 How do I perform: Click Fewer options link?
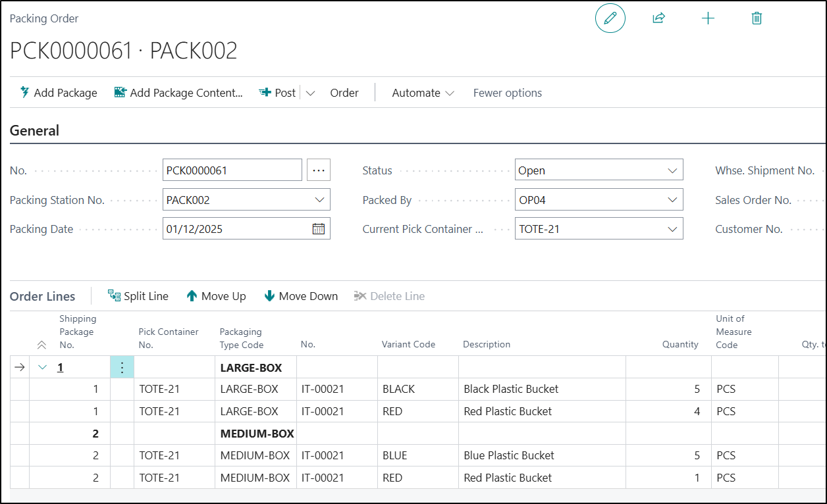pos(507,93)
